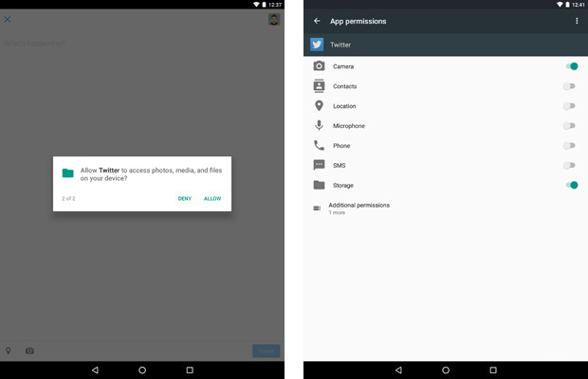588x379 pixels.
Task: Tap the 'Location' permission label
Action: pos(344,106)
